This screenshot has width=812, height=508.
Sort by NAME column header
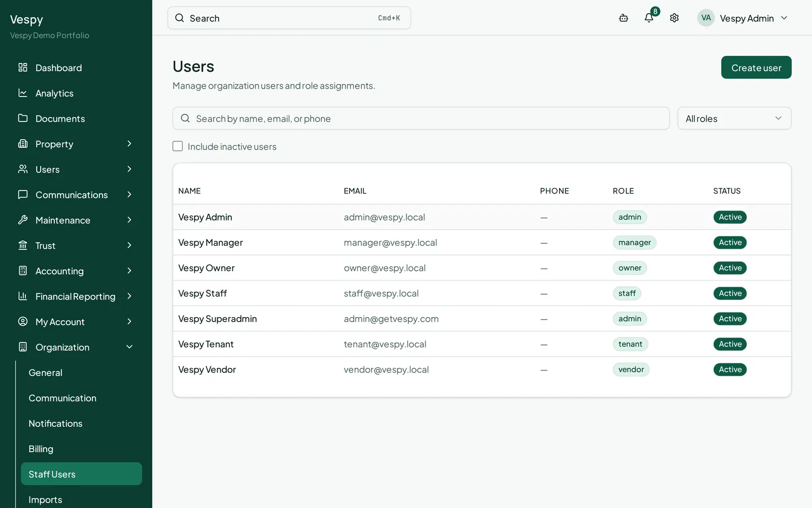tap(189, 191)
